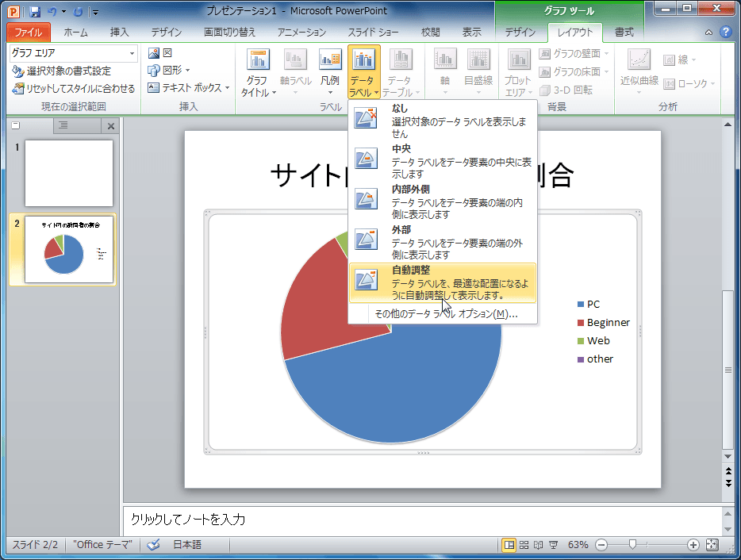Viewport: 741px width, 560px height.
Task: Open the 凡例 legend options
Action: pyautogui.click(x=330, y=72)
